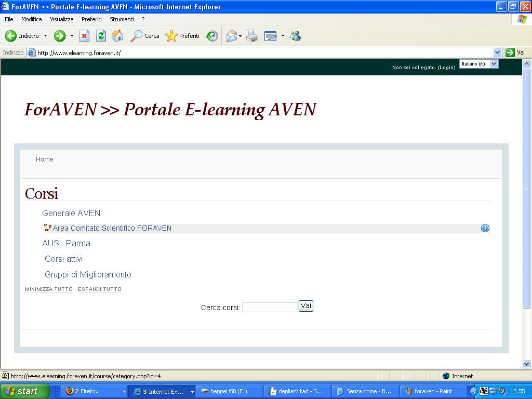
Task: Expand the address bar URL dropdown
Action: point(497,52)
